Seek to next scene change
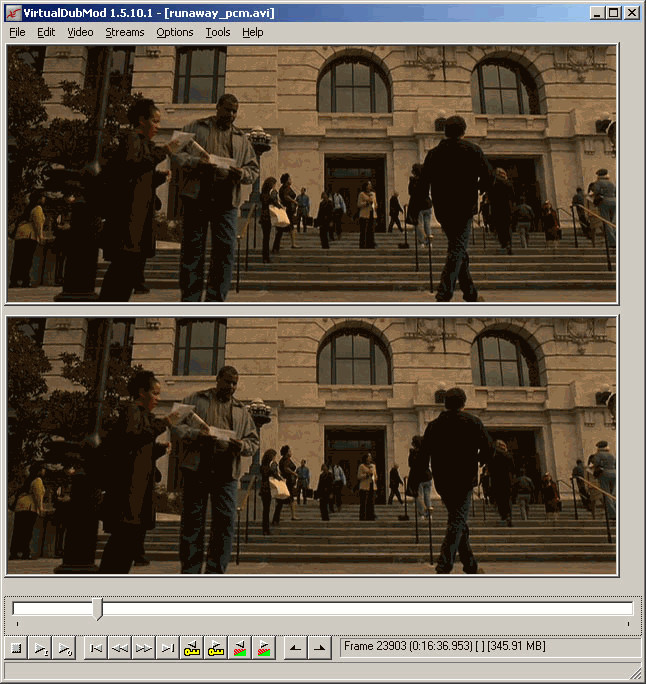Image resolution: width=646 pixels, height=684 pixels. pyautogui.click(x=264, y=648)
